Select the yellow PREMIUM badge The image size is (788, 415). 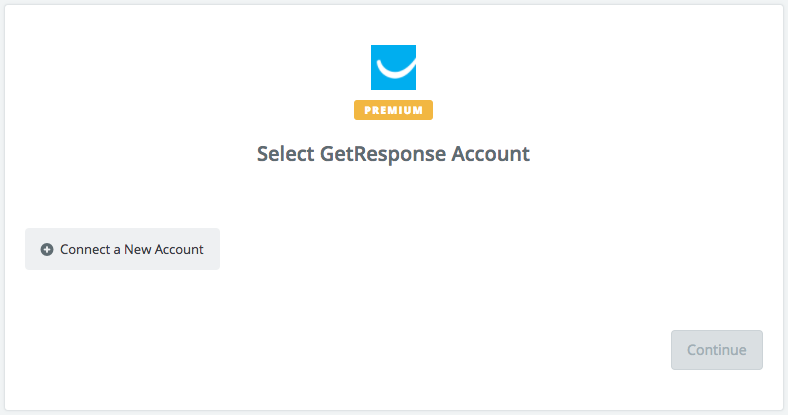point(393,110)
